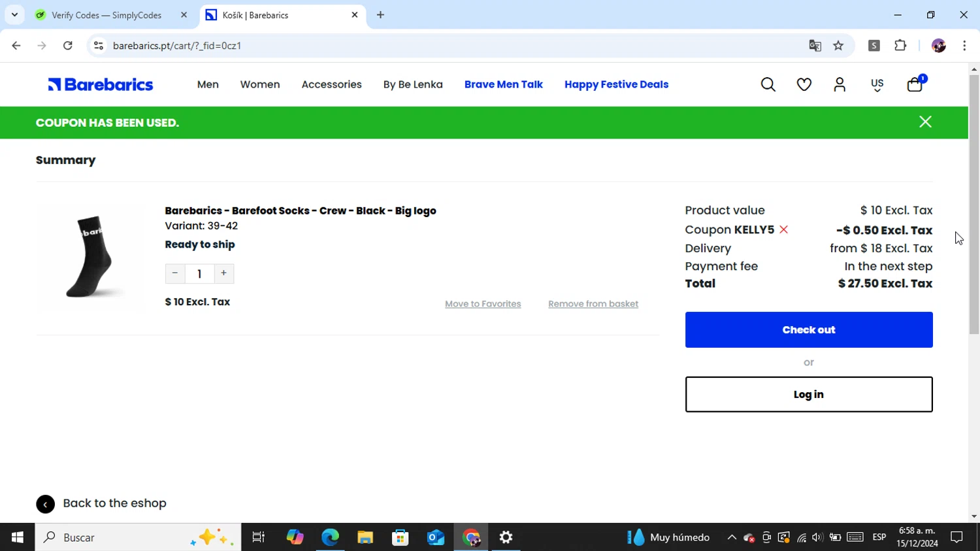Launch Copilot from the taskbar
This screenshot has height=551, width=980.
click(x=295, y=537)
